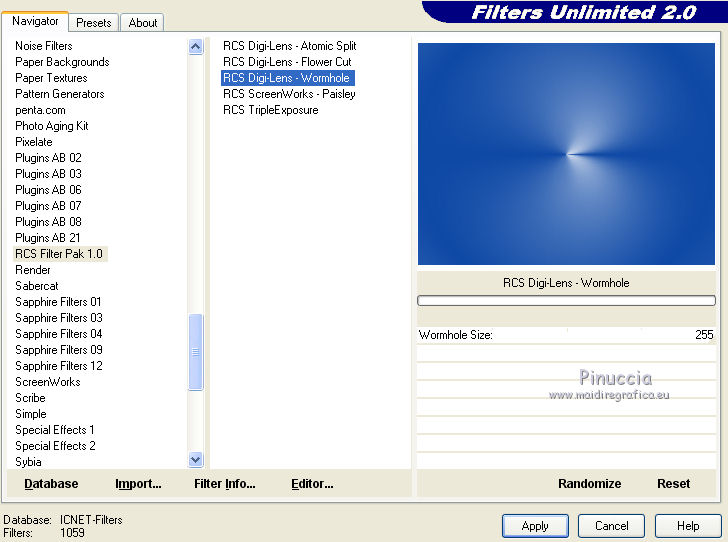
Task: Select the Paper Textures category
Action: click(51, 78)
